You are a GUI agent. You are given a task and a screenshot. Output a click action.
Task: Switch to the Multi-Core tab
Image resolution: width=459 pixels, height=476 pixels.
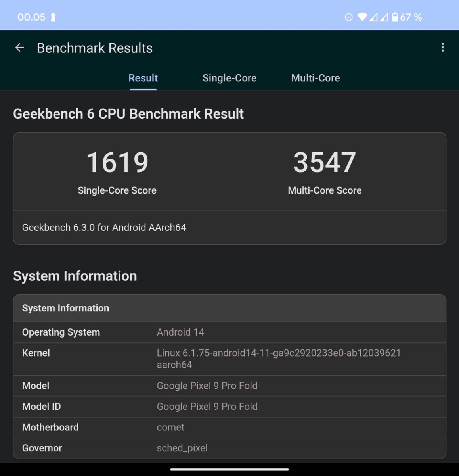316,78
